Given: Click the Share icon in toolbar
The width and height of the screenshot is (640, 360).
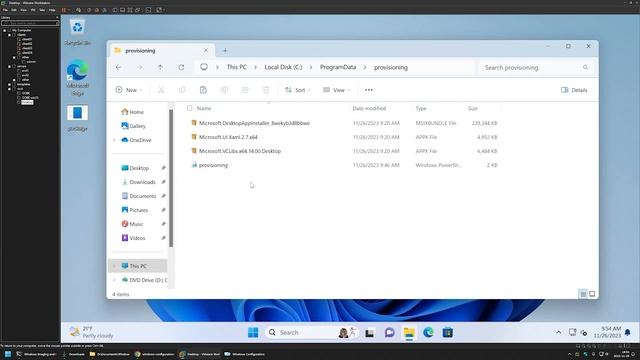Looking at the screenshot, I should point(245,90).
